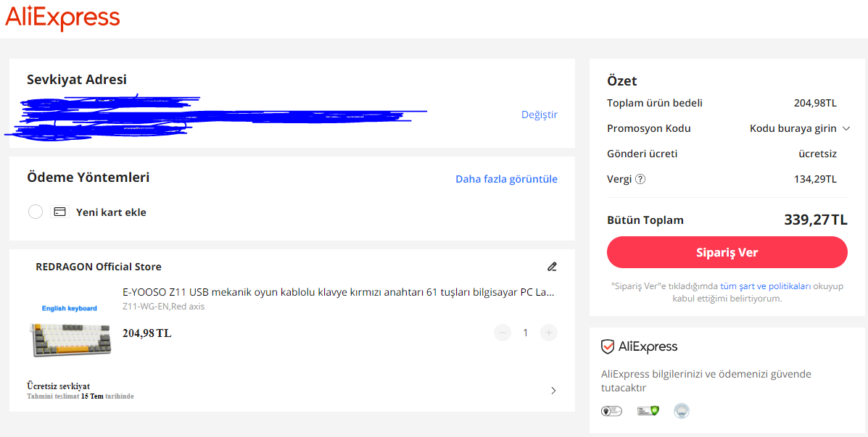The image size is (868, 437).
Task: Click the edit pencil icon for REDRAGON store
Action: click(x=551, y=267)
